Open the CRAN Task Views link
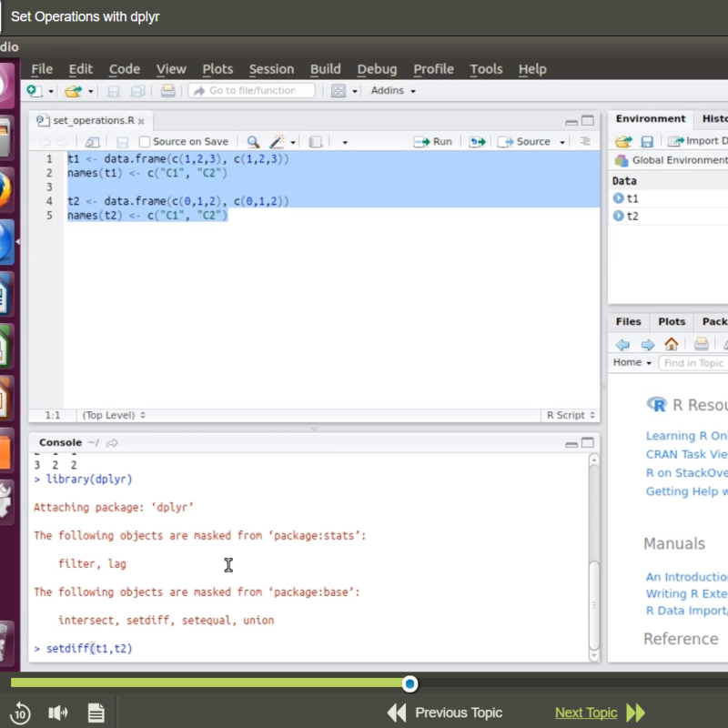Image resolution: width=728 pixels, height=728 pixels. coord(687,454)
